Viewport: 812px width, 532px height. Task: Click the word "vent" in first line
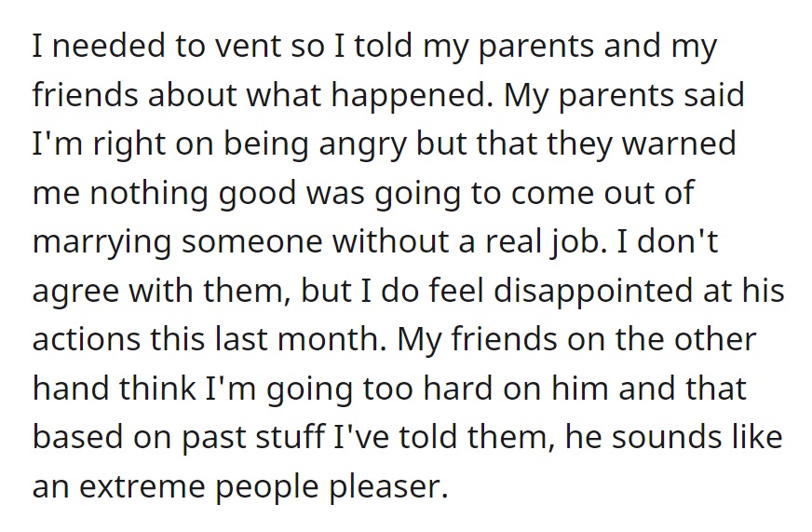pyautogui.click(x=249, y=46)
